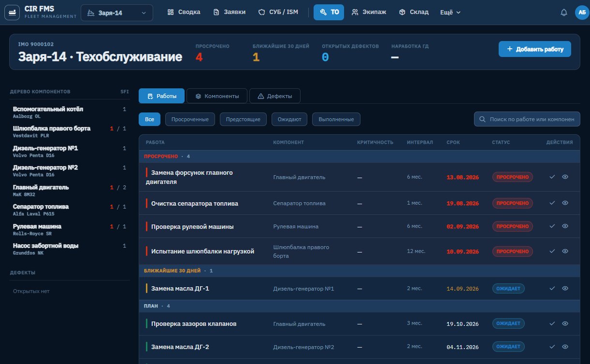The width and height of the screenshot is (590, 364).
Task: View details of Замена форсунок главного двигателя
Action: (x=565, y=177)
